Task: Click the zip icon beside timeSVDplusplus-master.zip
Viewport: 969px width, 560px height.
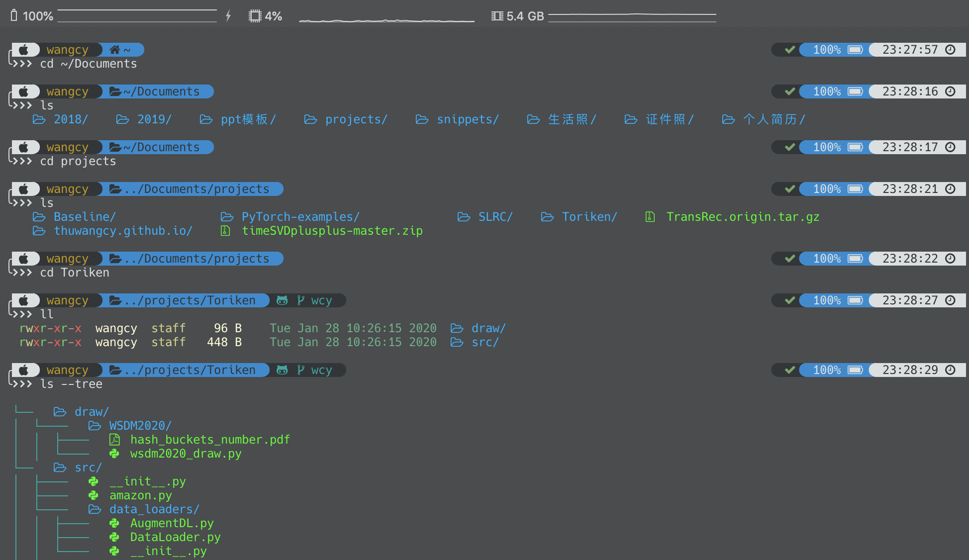Action: (225, 231)
